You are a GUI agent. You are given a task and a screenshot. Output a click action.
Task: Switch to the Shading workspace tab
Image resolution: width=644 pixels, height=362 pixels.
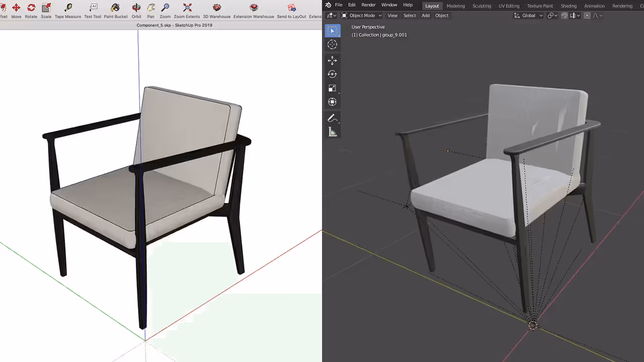tap(569, 6)
